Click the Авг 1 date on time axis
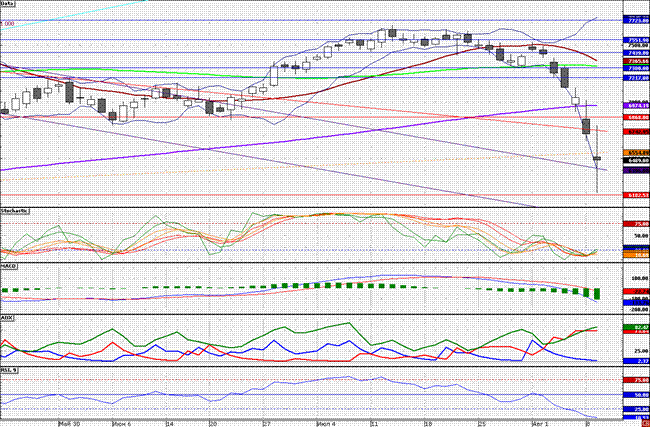 click(x=542, y=424)
